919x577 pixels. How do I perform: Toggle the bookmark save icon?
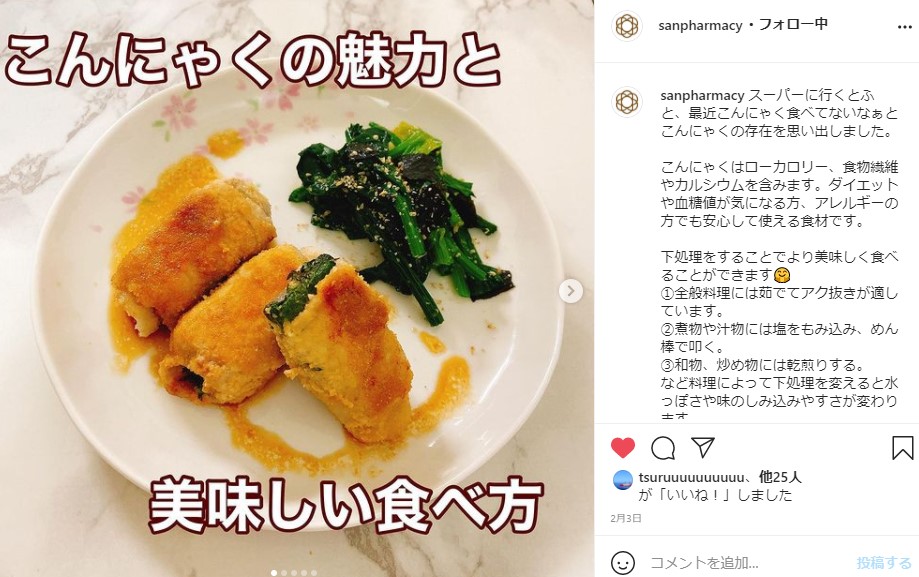pyautogui.click(x=902, y=447)
